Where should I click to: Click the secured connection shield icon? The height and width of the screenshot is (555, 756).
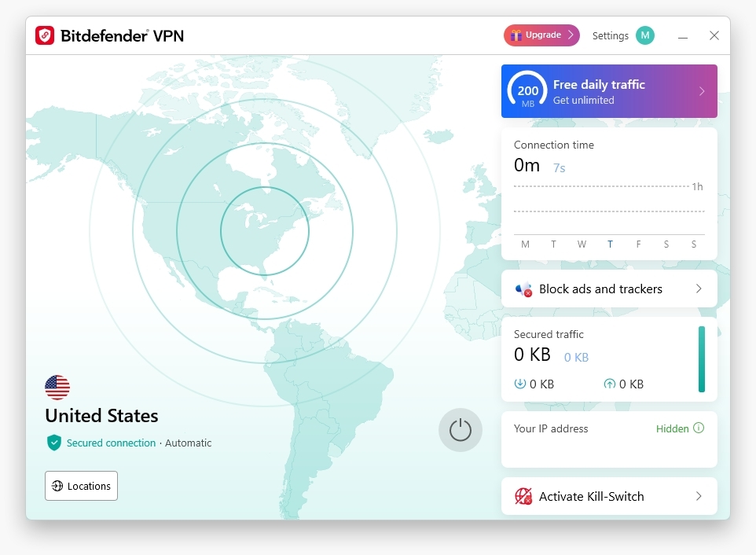(54, 443)
